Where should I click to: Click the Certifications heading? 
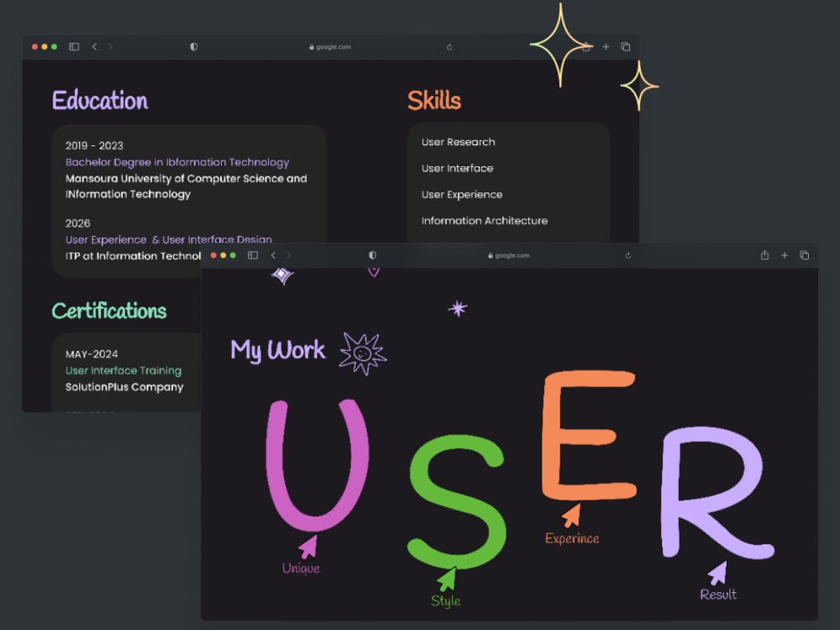coord(109,311)
